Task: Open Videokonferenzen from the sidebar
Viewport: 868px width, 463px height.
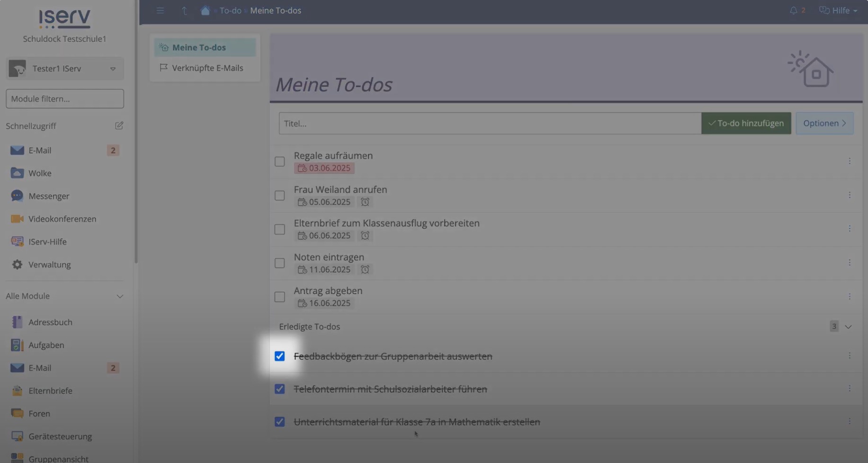Action: pos(62,219)
